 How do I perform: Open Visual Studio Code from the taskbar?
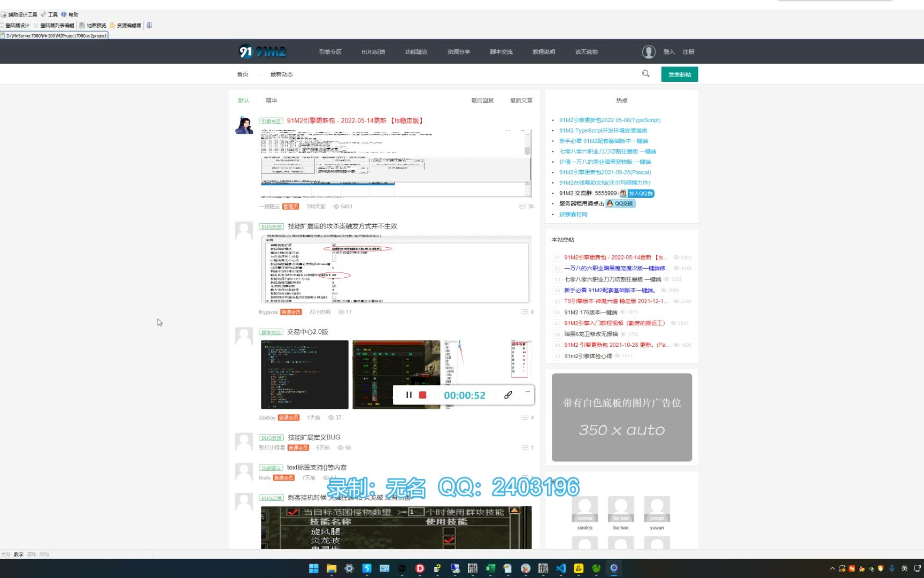(x=561, y=568)
